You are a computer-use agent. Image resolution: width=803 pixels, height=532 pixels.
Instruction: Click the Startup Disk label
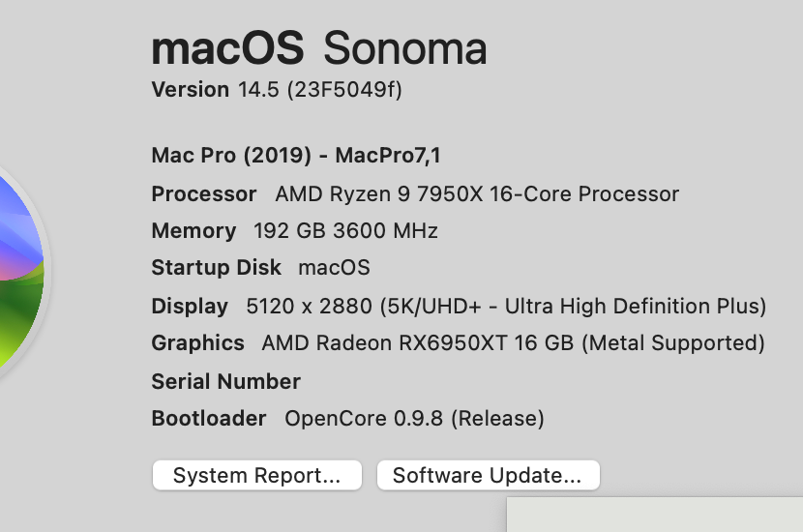[x=216, y=268]
